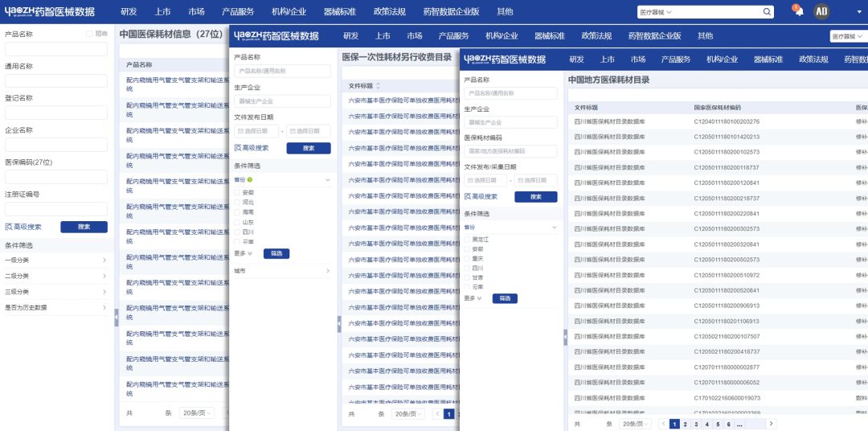This screenshot has height=431, width=868.
Task: Click the start date picker under 文件发布日期
Action: [256, 131]
